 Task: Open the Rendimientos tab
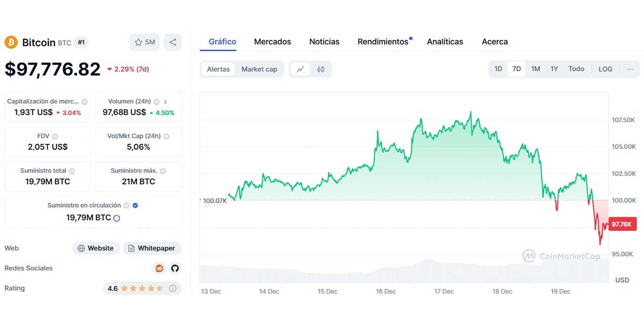(x=383, y=42)
